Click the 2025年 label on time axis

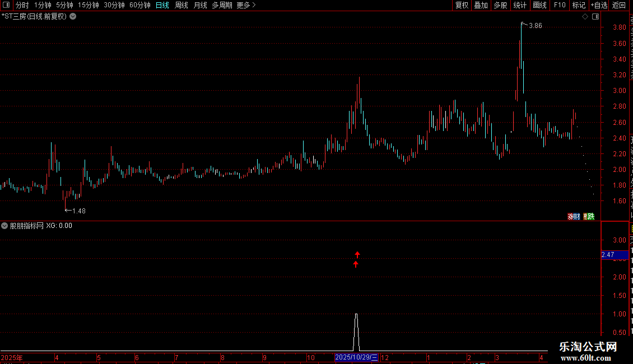(x=12, y=357)
